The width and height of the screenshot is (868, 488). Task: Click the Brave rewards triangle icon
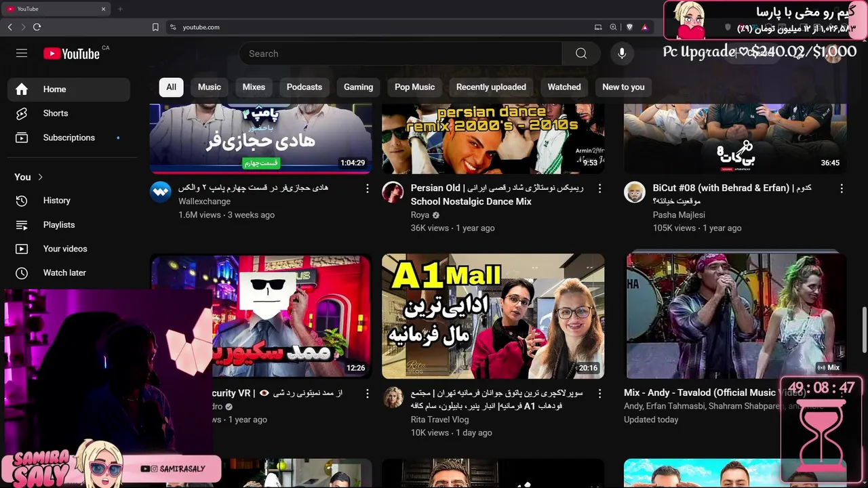(645, 27)
